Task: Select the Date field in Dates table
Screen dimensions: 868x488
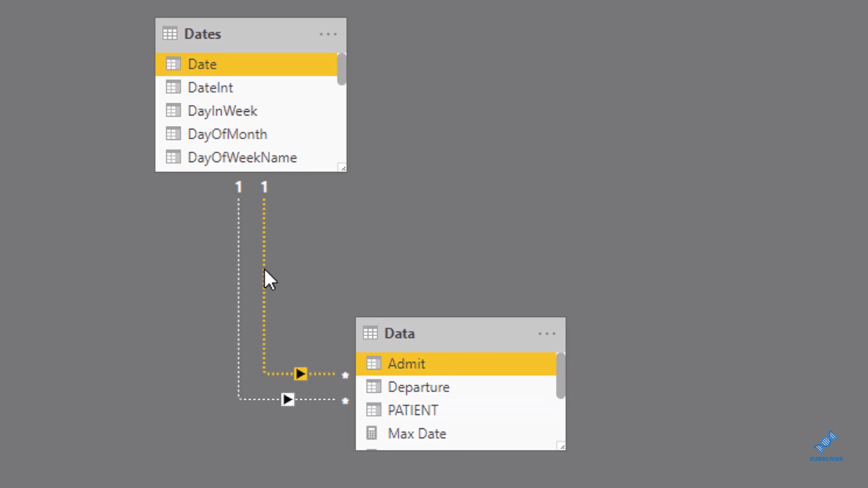Action: pyautogui.click(x=246, y=64)
